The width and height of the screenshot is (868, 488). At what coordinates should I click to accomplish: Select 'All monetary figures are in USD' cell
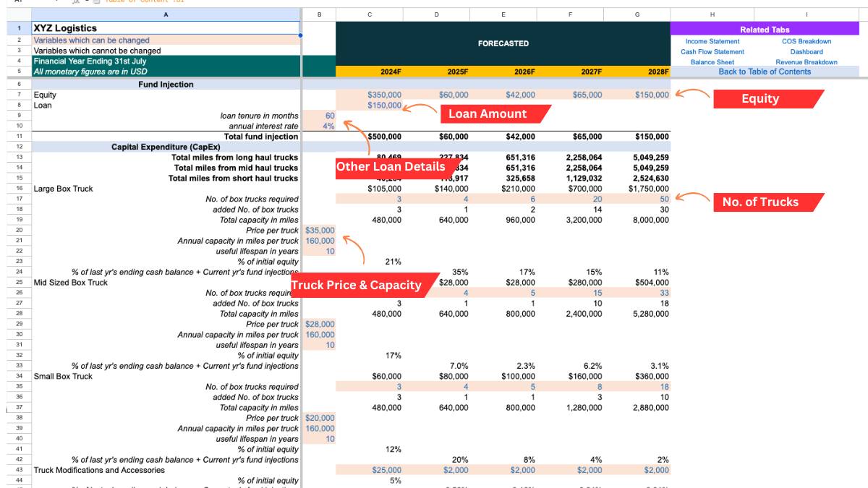click(165, 72)
